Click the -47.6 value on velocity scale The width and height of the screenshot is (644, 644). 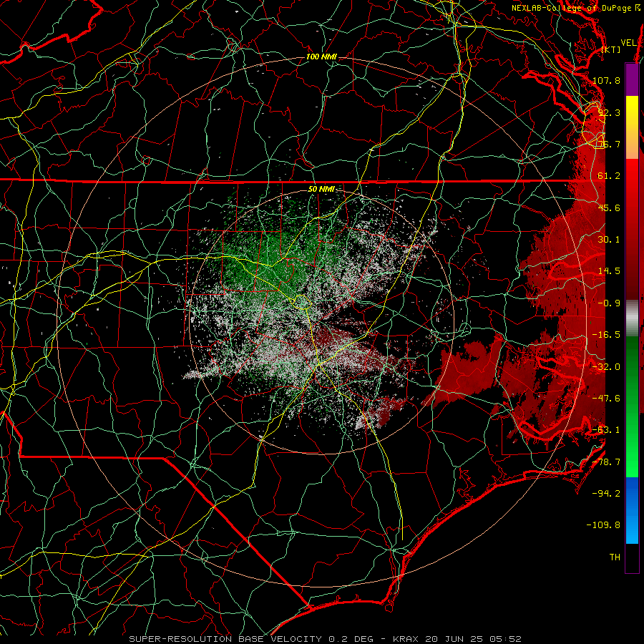[x=606, y=399]
